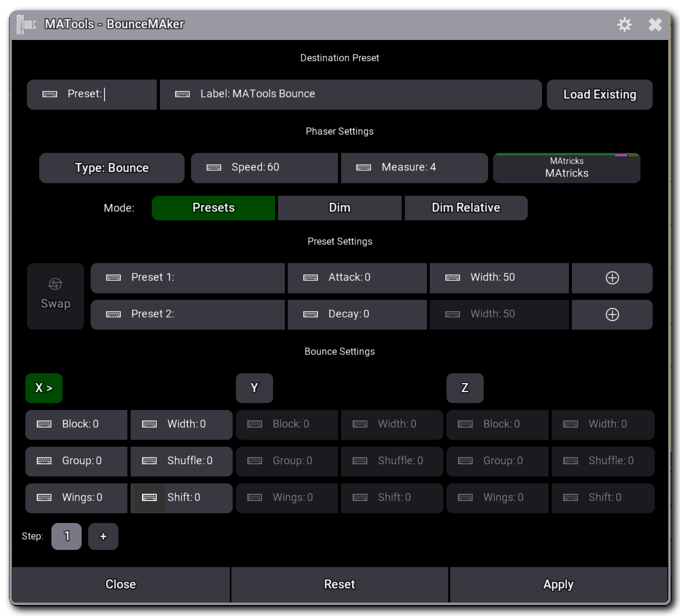The width and height of the screenshot is (680, 616).
Task: Select Step 1 button
Action: point(67,536)
